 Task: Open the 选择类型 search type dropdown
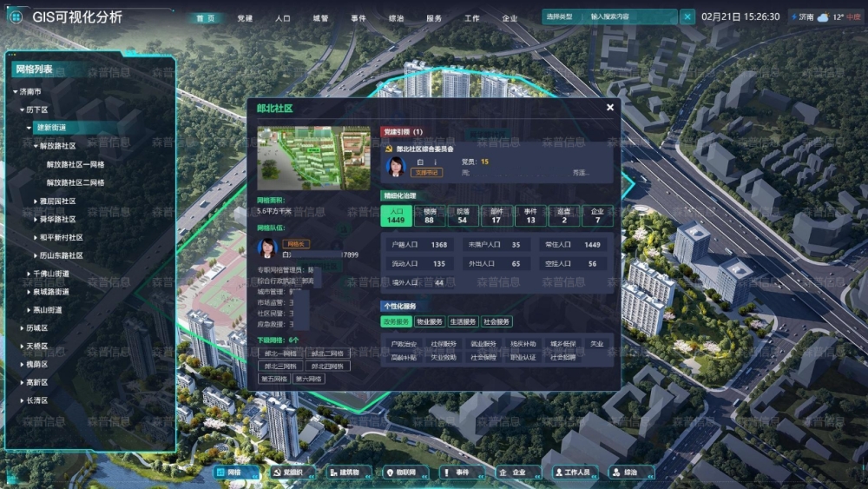click(560, 17)
